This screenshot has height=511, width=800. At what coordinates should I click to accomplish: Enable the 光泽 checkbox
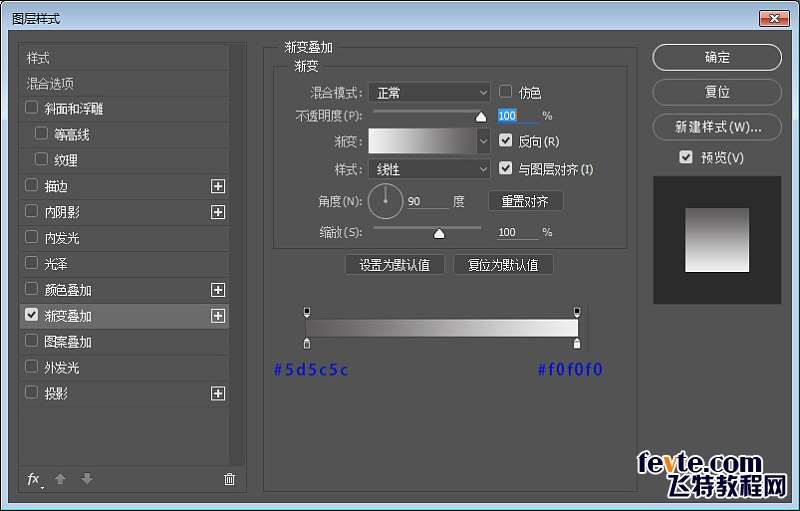pyautogui.click(x=32, y=263)
